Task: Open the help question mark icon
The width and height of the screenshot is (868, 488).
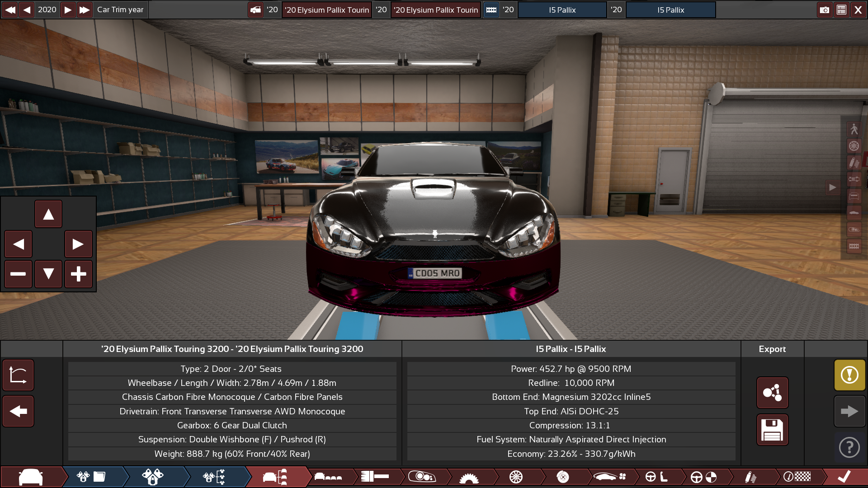Action: click(849, 448)
